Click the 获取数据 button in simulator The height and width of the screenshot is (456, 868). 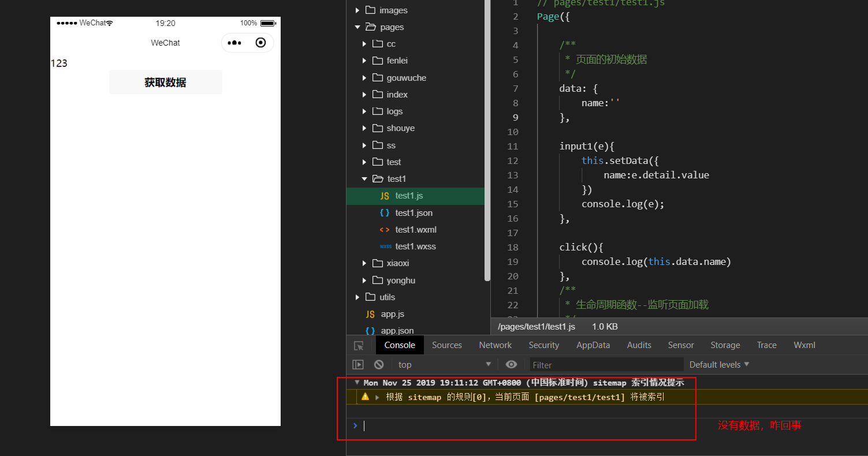pos(165,82)
